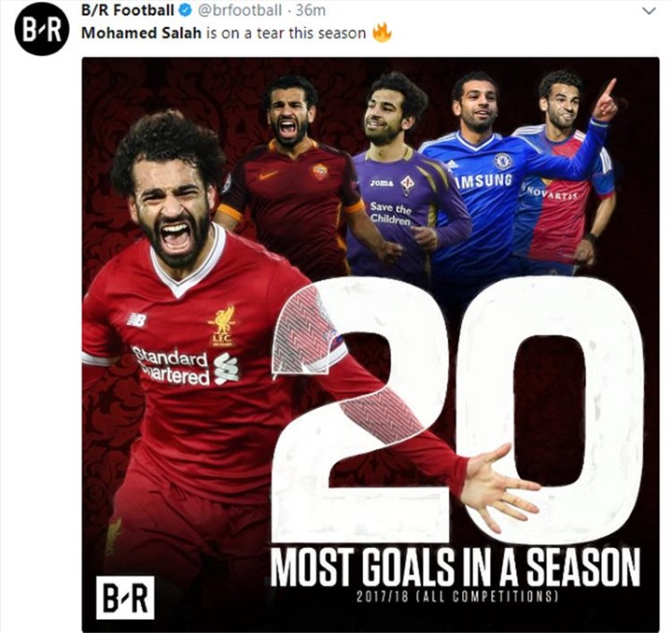Click the Nike swoosh on Roma shirt
Screen dimensions: 672x633
(268, 176)
